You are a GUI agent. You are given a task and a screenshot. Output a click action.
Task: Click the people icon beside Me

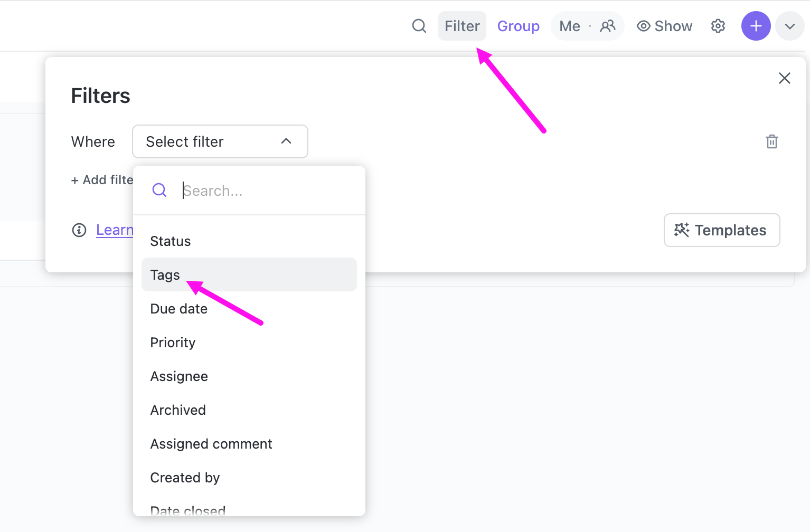tap(607, 25)
